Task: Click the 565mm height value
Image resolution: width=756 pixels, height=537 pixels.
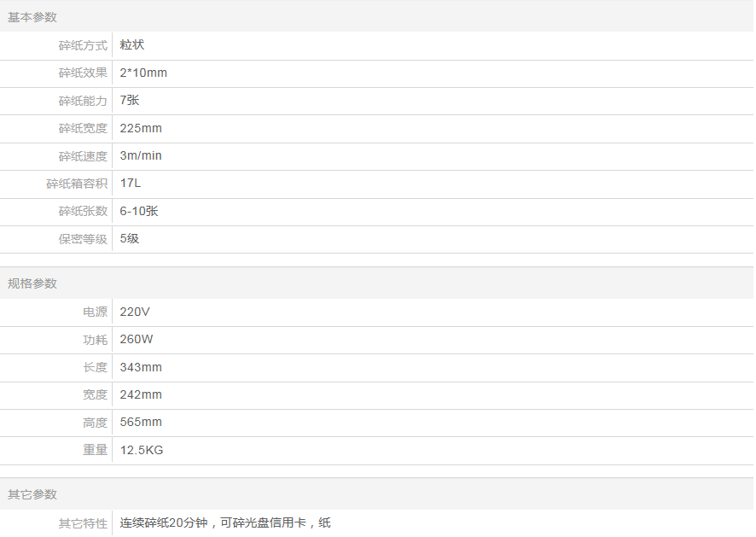Action: 141,423
